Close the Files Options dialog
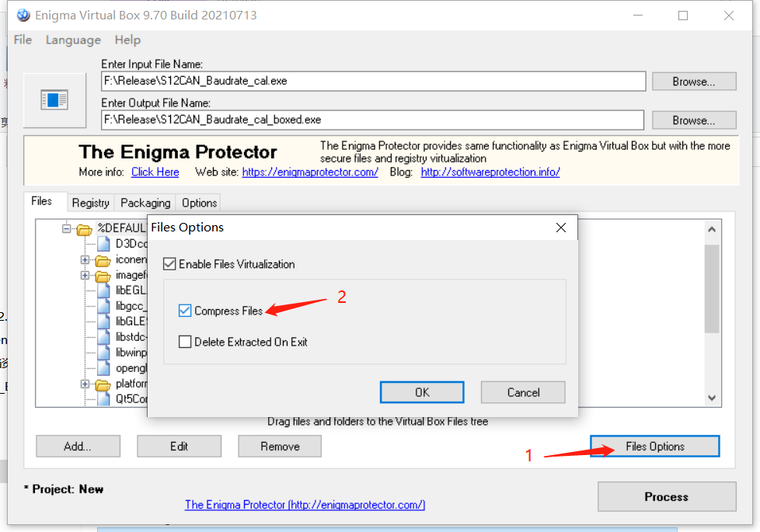 coord(561,228)
